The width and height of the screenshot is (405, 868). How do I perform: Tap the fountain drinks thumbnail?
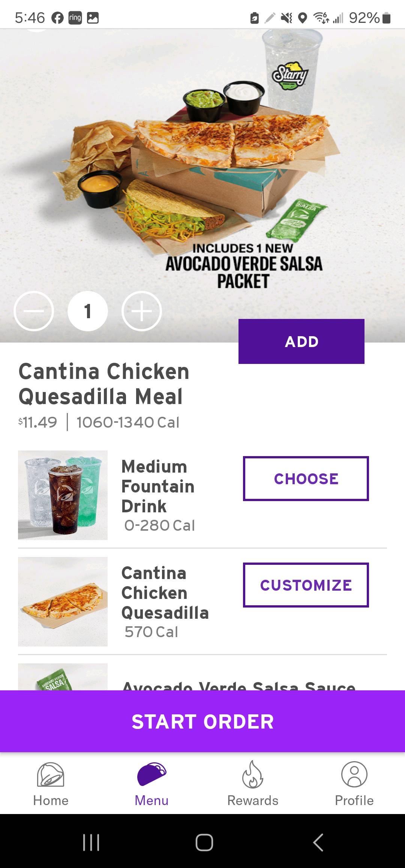click(x=63, y=495)
